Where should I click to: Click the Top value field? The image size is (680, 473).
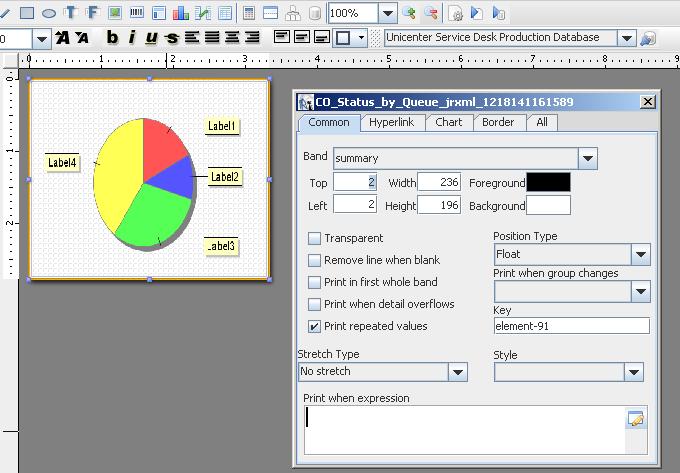coord(355,182)
